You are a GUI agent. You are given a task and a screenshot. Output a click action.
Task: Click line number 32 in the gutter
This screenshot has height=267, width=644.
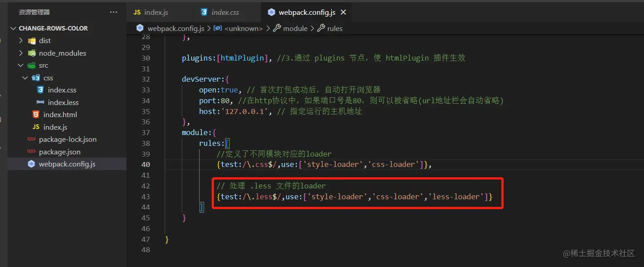point(146,79)
